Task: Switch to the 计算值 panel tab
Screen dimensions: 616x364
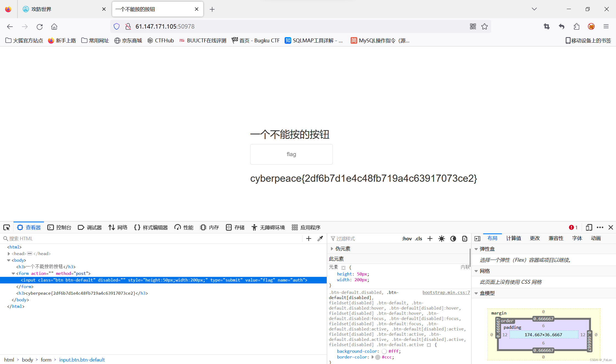Action: pos(513,238)
